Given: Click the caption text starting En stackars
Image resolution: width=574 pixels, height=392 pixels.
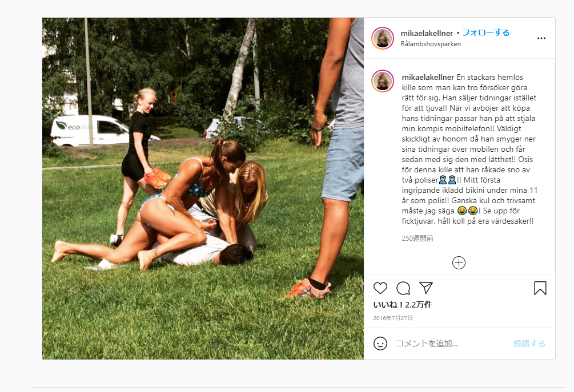Looking at the screenshot, I should tap(469, 149).
